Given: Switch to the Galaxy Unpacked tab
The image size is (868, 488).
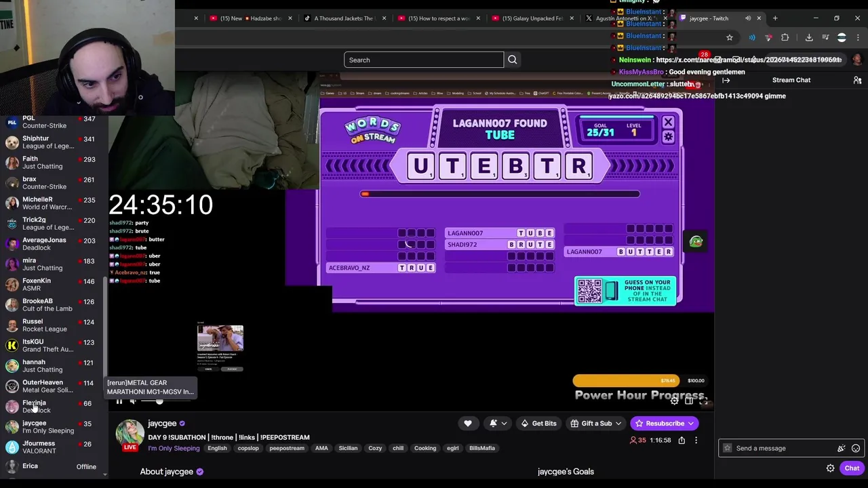Looking at the screenshot, I should 533,18.
